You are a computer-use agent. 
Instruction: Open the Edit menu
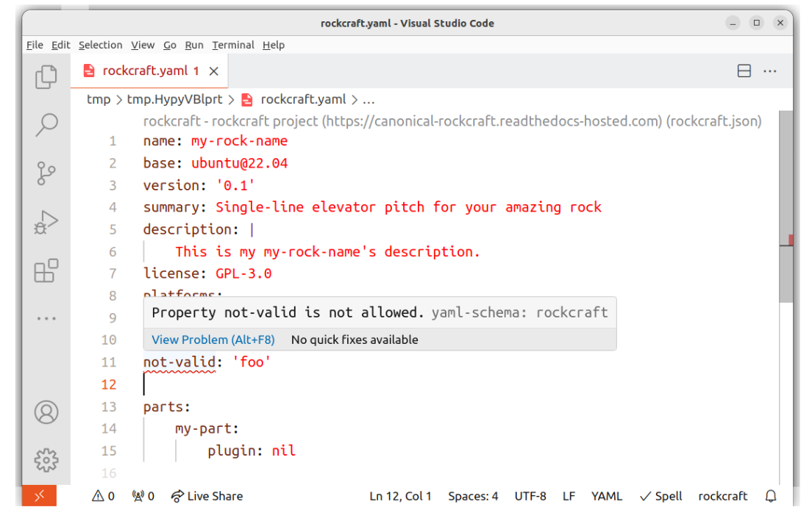coord(60,45)
